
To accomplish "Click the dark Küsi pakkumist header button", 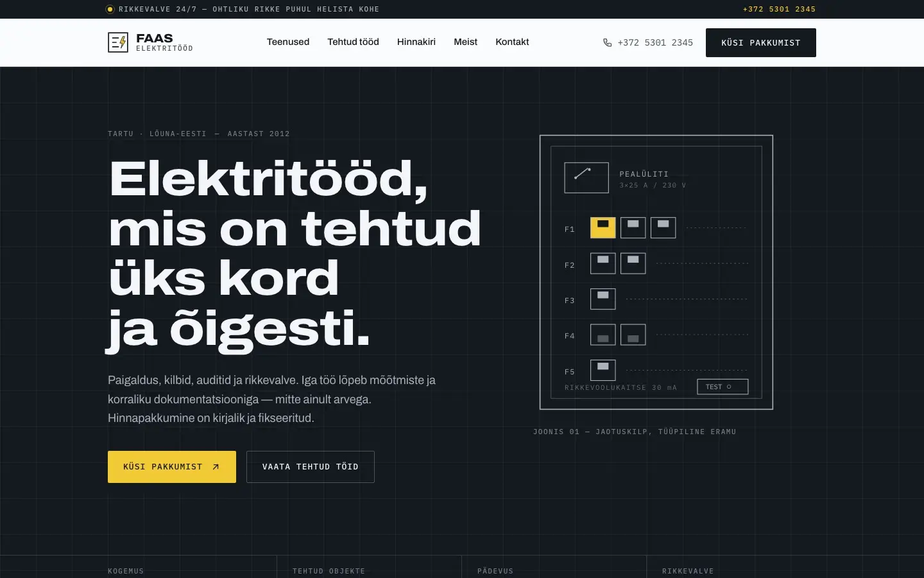I will click(x=761, y=43).
